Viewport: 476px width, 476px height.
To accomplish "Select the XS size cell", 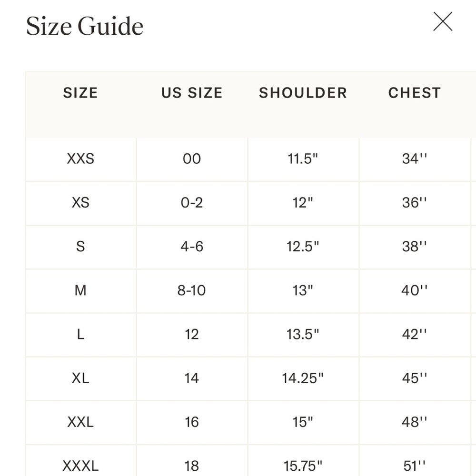I will [x=80, y=202].
